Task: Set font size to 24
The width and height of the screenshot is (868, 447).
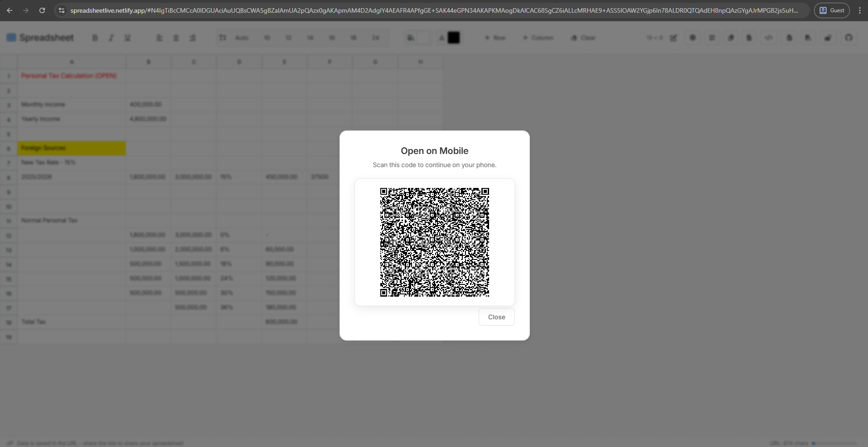Action: [x=375, y=38]
